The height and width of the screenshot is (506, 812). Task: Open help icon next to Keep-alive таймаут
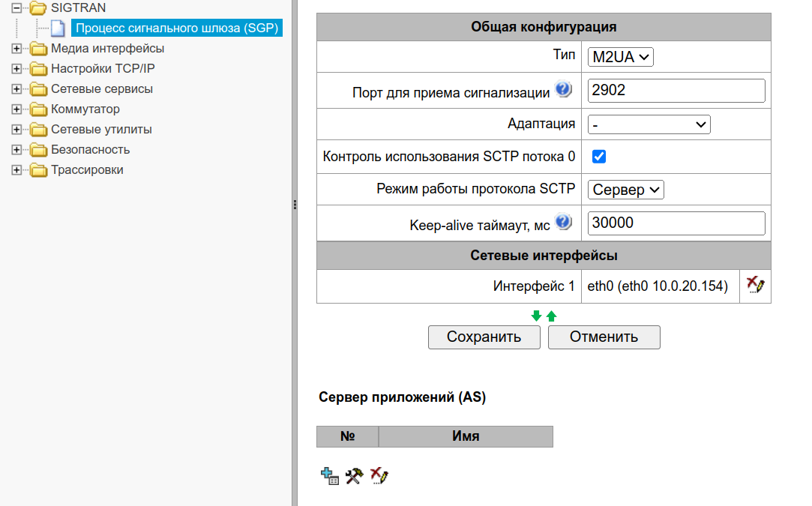tap(563, 223)
